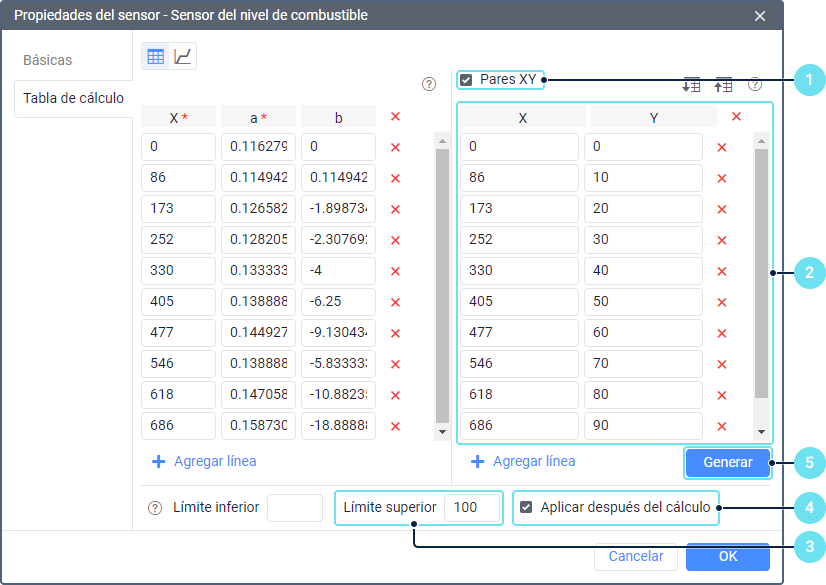Image resolution: width=826 pixels, height=585 pixels.
Task: Delete XY pair row with Y value 50
Action: coord(722,302)
